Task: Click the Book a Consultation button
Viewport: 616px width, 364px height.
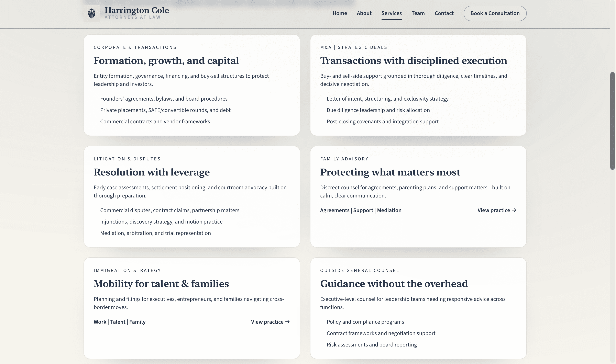Action: click(495, 13)
